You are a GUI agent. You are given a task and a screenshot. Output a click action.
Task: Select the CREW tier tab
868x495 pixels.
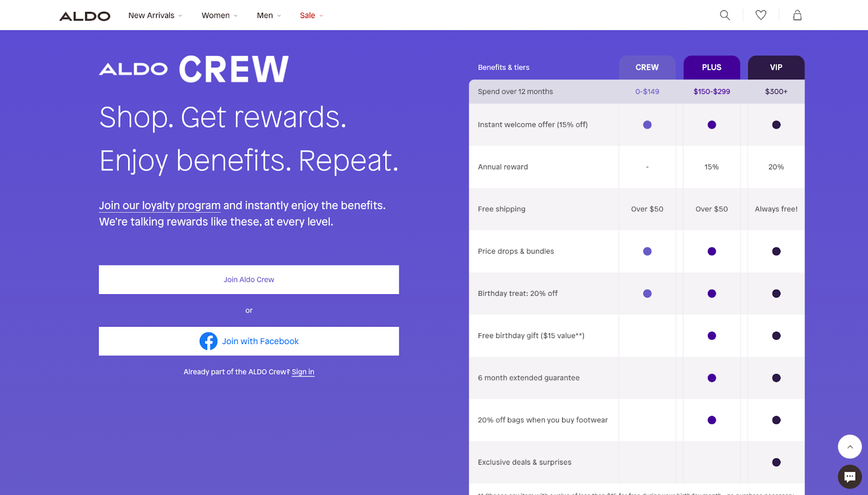point(647,67)
